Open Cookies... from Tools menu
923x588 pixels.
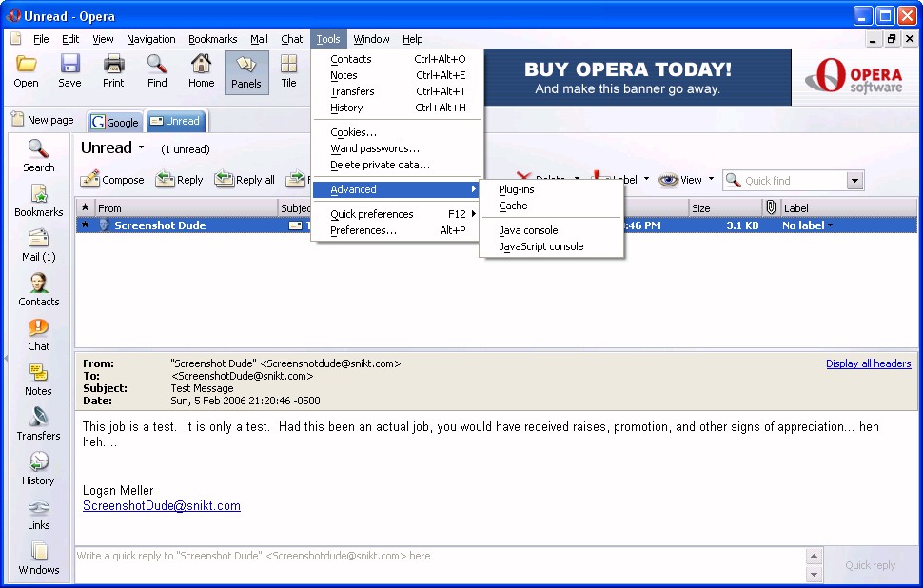(397, 132)
